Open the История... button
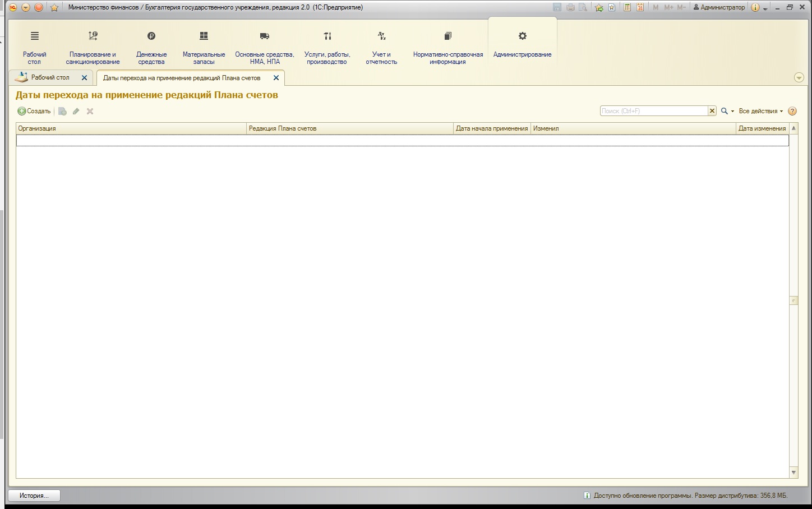 pos(34,496)
